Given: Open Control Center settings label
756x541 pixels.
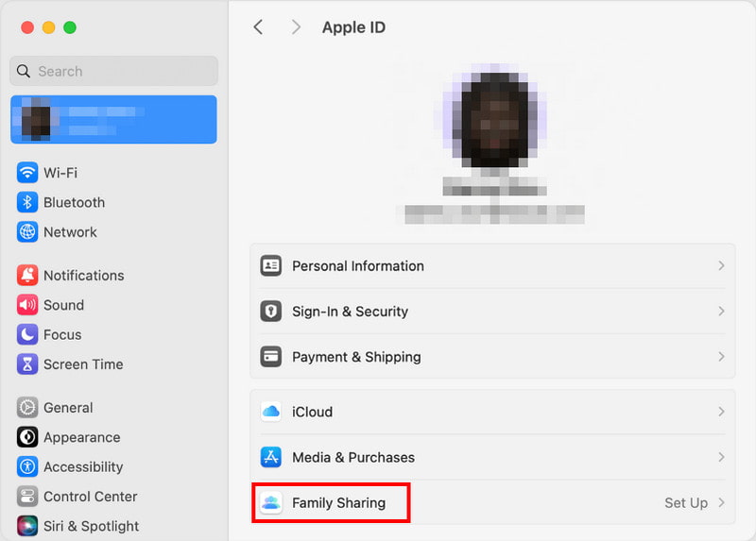Looking at the screenshot, I should pos(90,497).
